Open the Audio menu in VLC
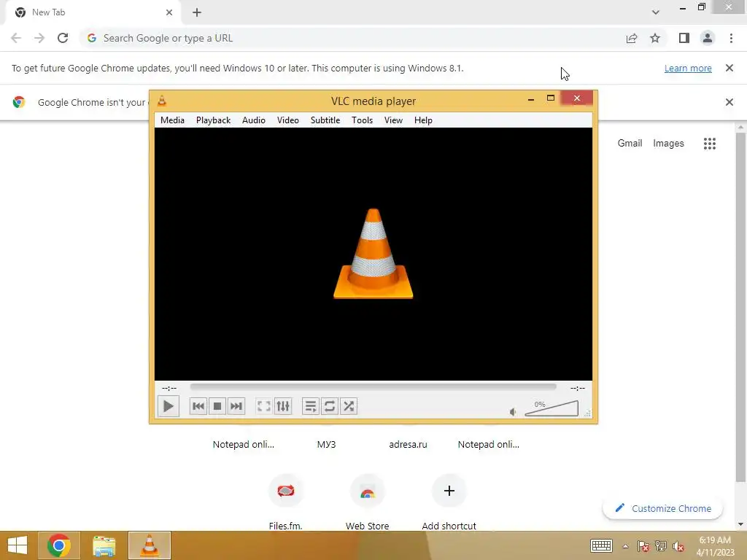Viewport: 747px width, 560px height. pyautogui.click(x=254, y=120)
